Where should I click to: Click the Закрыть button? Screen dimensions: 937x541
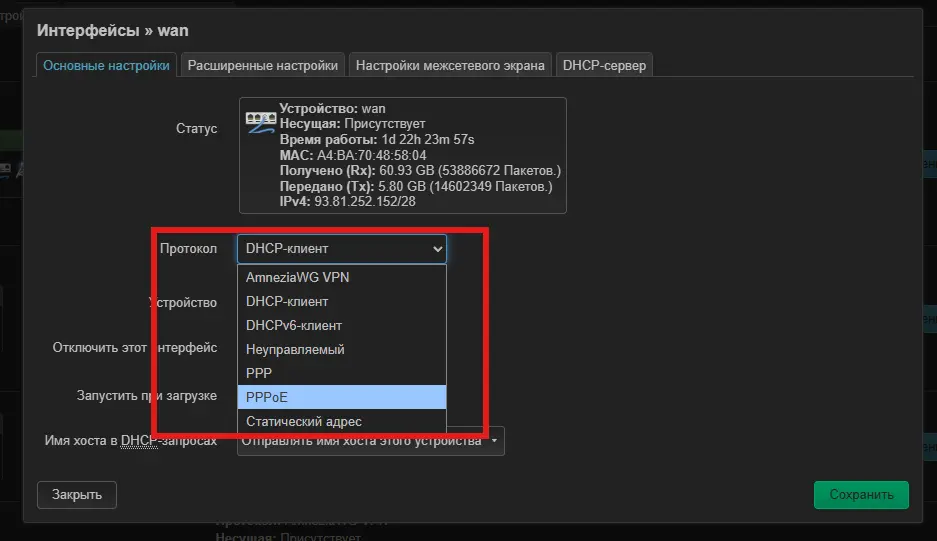[76, 495]
